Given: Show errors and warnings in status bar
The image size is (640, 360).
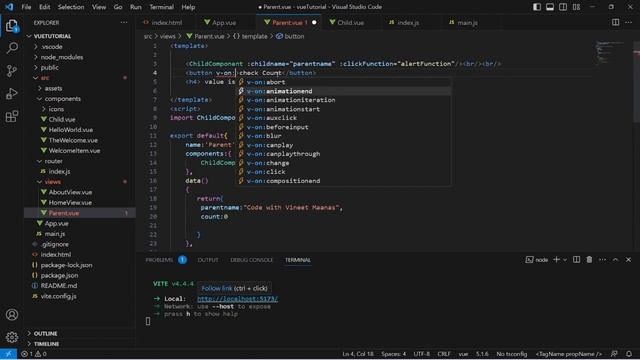Looking at the screenshot, I should (x=33, y=354).
